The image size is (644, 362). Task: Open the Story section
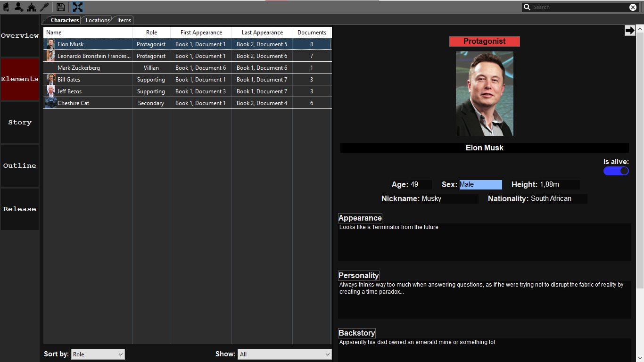coord(20,123)
